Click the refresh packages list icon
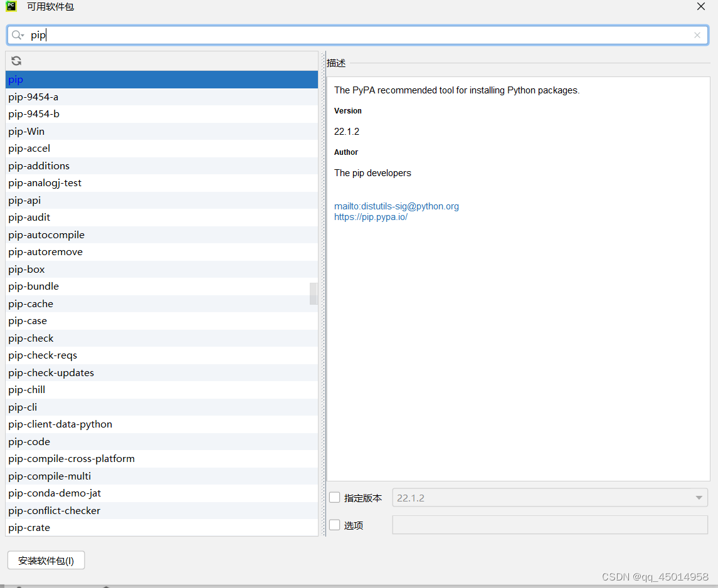 pos(16,61)
